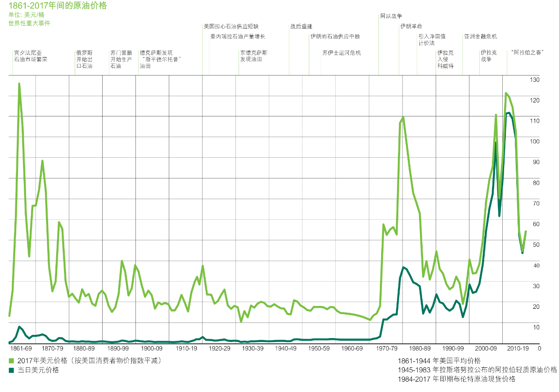Select event label 德克萨斯发现"斯平德尔托普"油田
Screen dimensions: 559x392
point(161,59)
